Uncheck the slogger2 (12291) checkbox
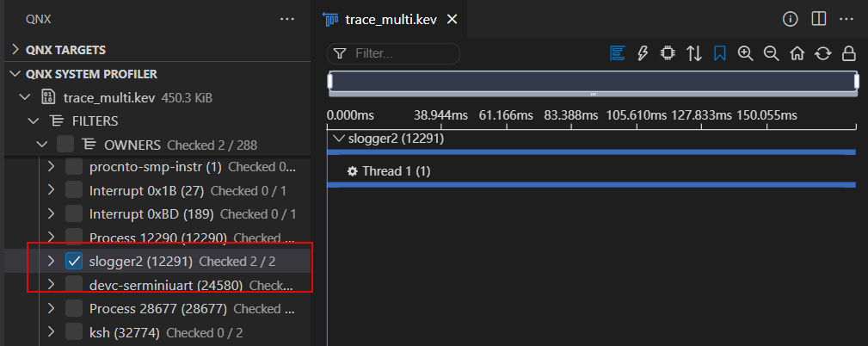868x346 pixels. pos(74,261)
